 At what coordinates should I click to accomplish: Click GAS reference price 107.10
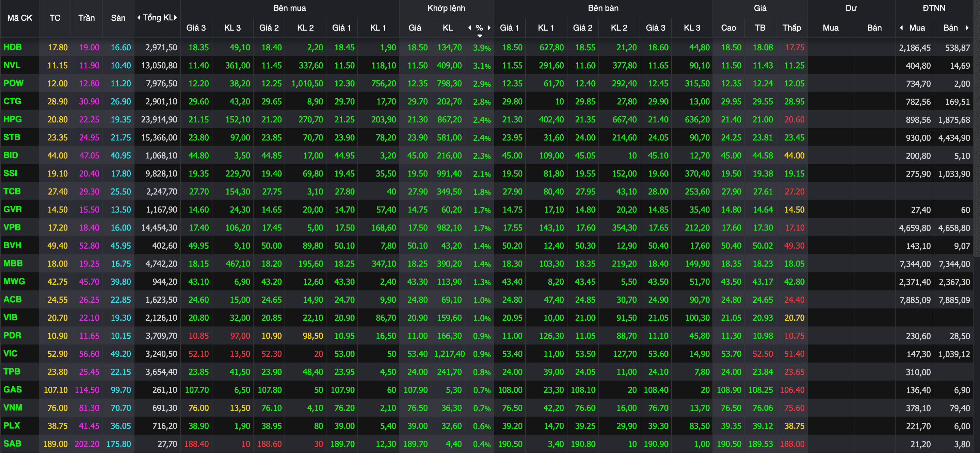click(x=55, y=390)
